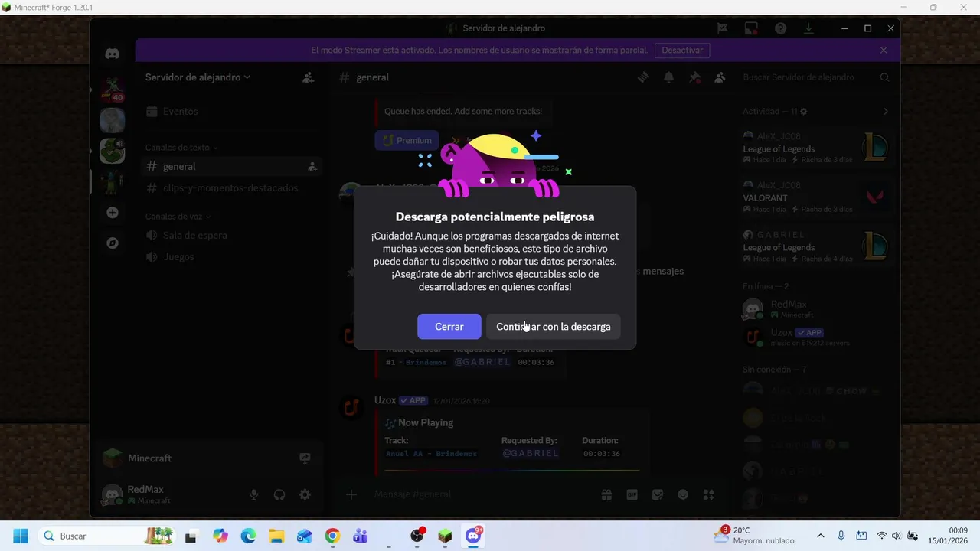Click the Discord taskbar icon with 9+ badge
Viewport: 980px width, 551px height.
[474, 536]
